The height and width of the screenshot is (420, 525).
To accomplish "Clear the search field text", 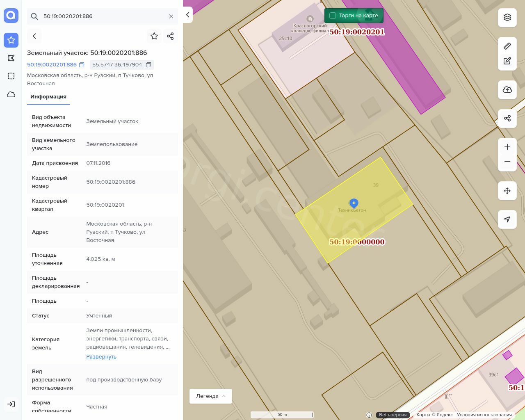I will 171,16.
